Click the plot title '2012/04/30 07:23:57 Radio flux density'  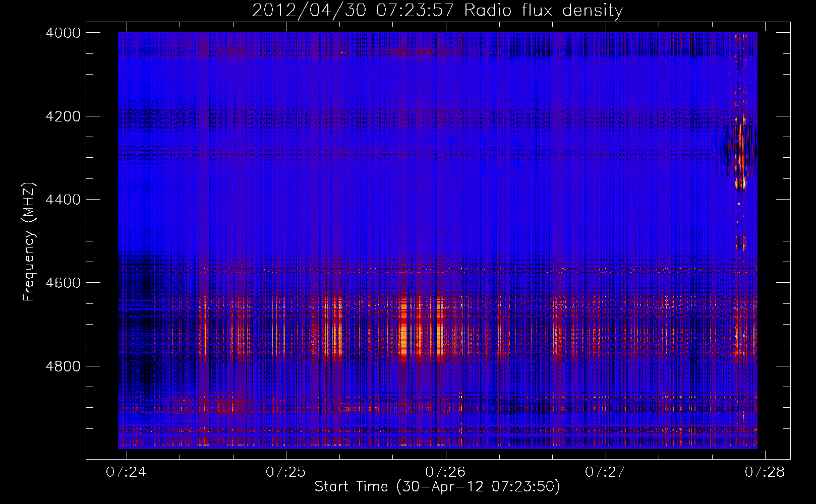[437, 10]
